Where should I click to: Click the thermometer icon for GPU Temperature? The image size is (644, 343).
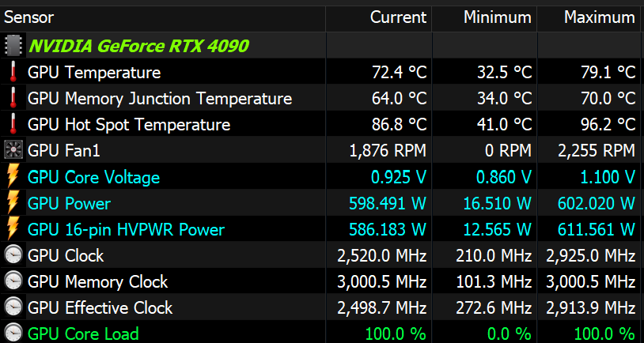point(13,72)
